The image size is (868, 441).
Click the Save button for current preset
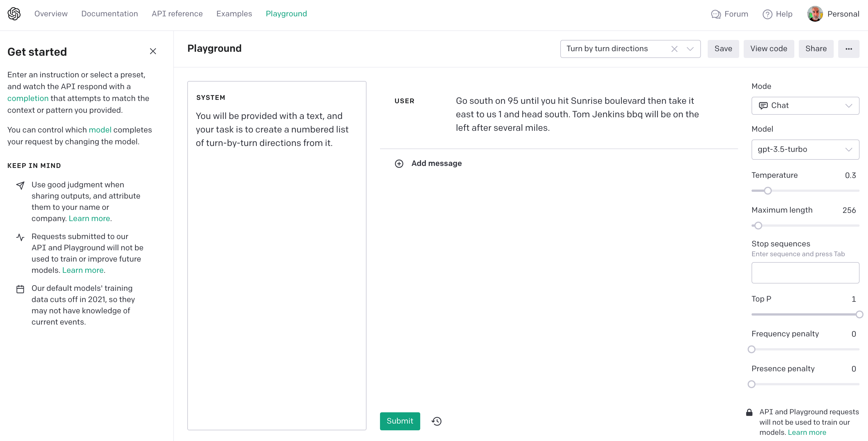(722, 48)
